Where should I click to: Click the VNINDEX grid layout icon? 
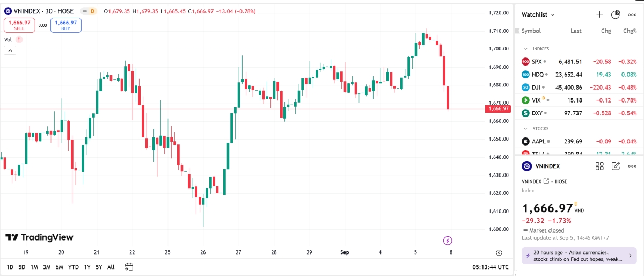coord(599,166)
